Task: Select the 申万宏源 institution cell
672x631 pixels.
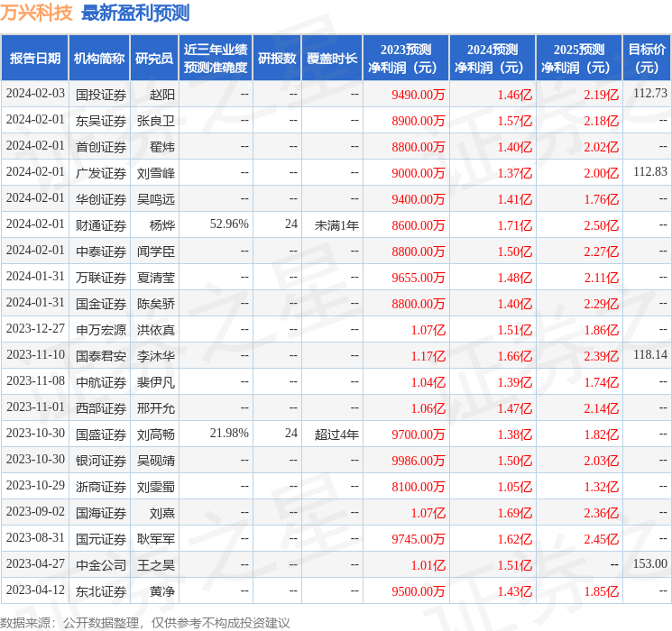Action: (101, 330)
